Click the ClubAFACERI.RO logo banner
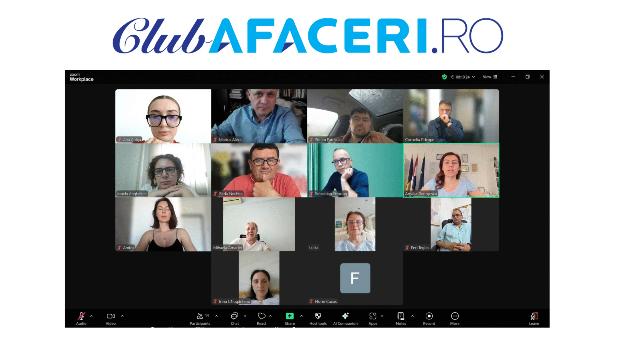The width and height of the screenshot is (617, 364). (x=308, y=36)
